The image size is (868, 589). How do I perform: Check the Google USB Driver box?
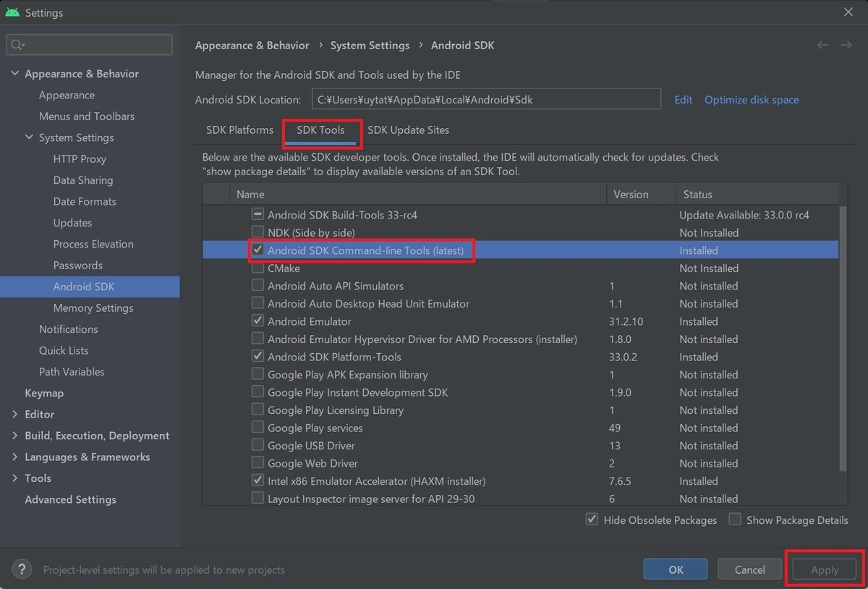click(x=258, y=445)
